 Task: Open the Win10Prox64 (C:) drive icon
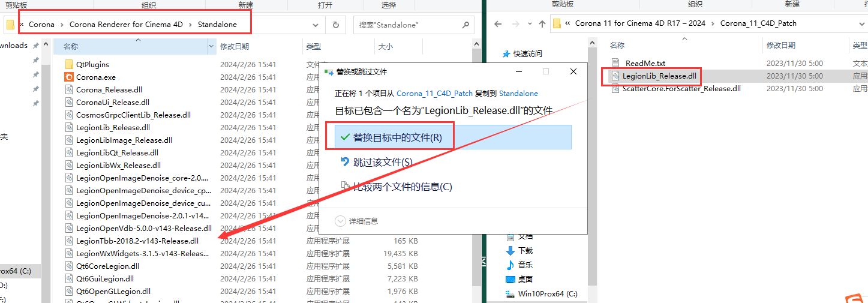tap(510, 293)
